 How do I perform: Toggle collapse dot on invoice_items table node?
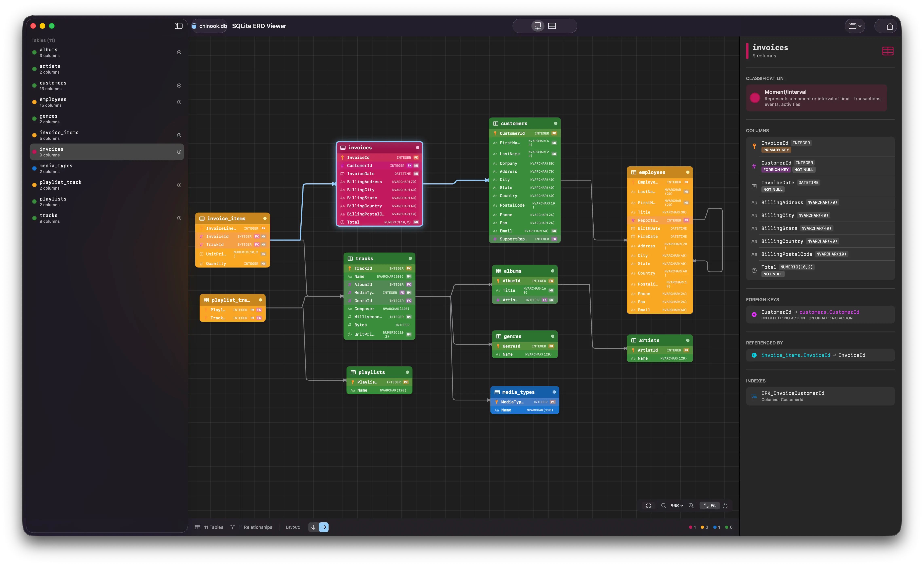tap(265, 219)
